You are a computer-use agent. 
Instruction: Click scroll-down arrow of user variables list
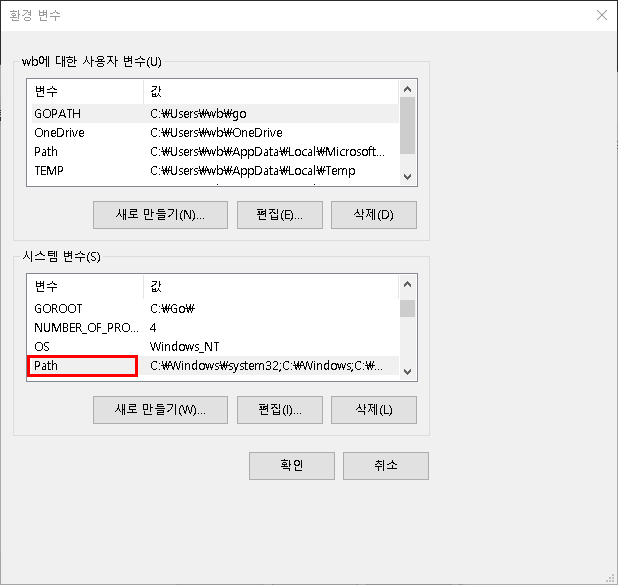point(408,177)
